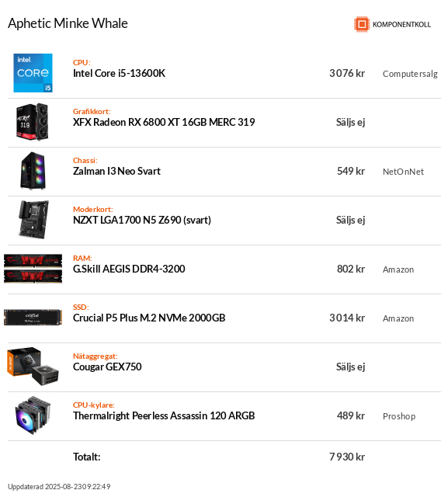Viewport: 448px width, 497px height.
Task: Click the Computersalg store name
Action: point(410,74)
